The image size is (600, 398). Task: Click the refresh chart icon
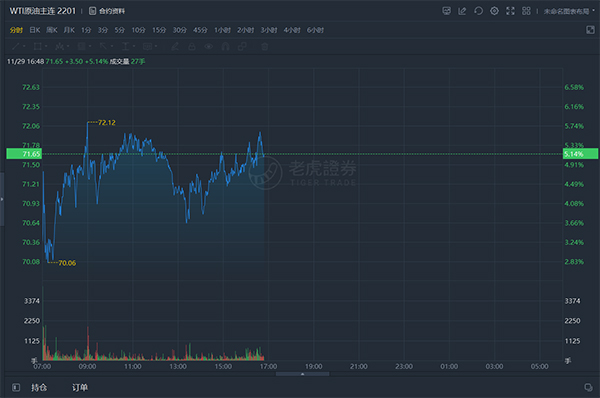click(x=478, y=11)
